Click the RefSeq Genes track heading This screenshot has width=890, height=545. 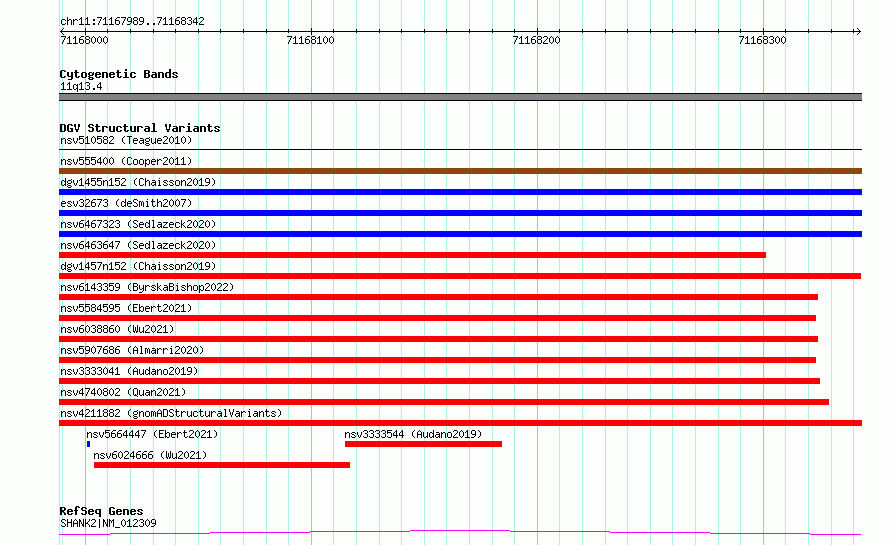[x=101, y=511]
